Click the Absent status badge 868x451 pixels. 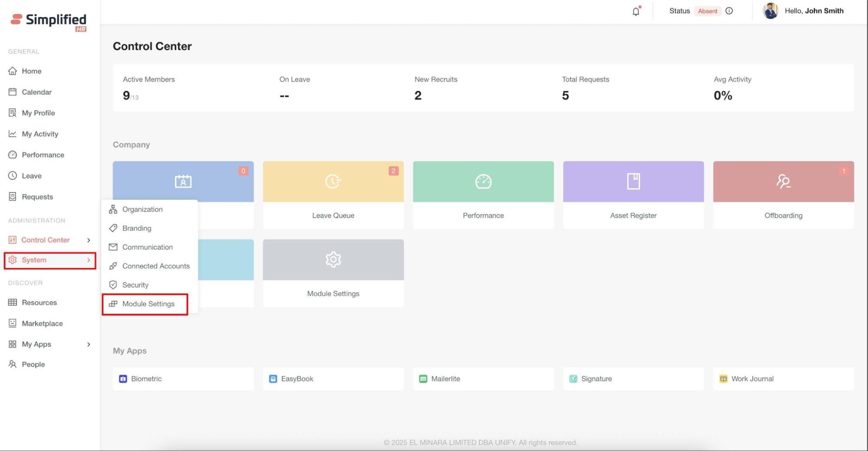point(707,11)
